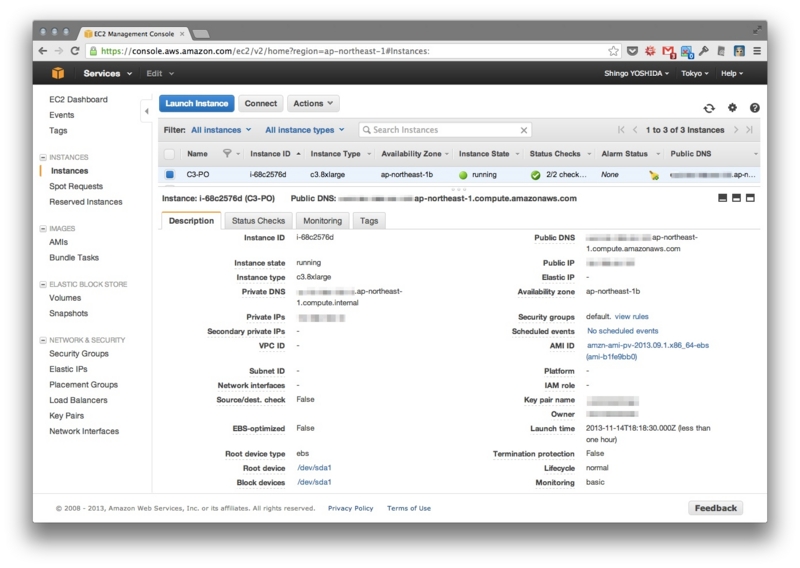Click the alarm status icon for C3-PO
The width and height of the screenshot is (800, 568).
coord(654,175)
